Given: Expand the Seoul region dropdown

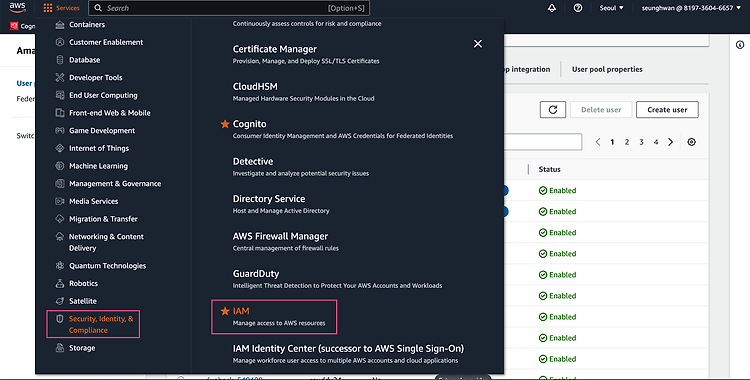Looking at the screenshot, I should point(612,8).
